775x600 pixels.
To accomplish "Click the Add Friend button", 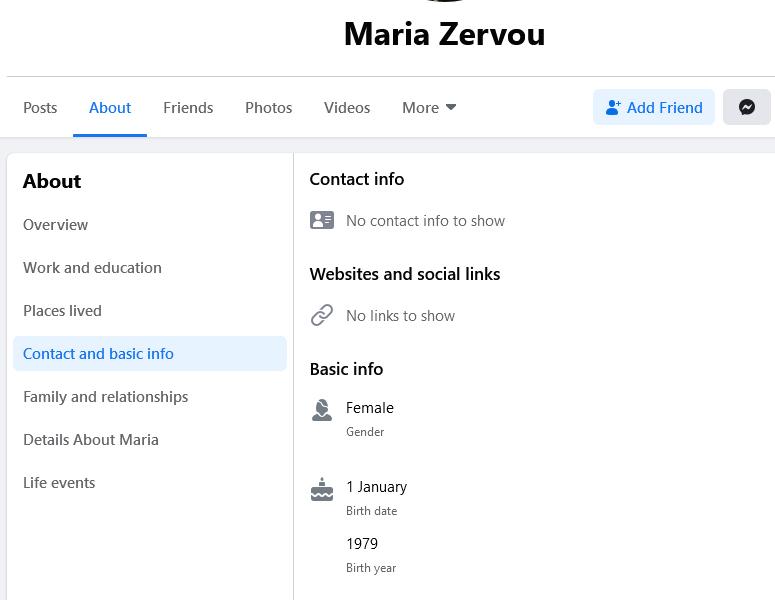I will [x=654, y=107].
